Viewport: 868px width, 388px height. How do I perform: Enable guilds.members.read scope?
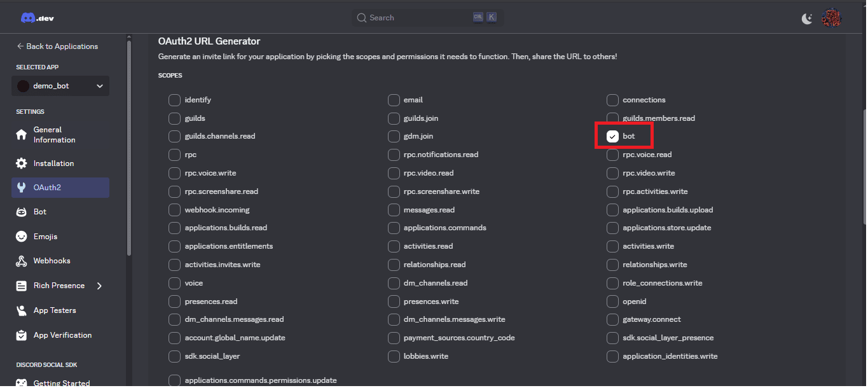click(x=612, y=118)
